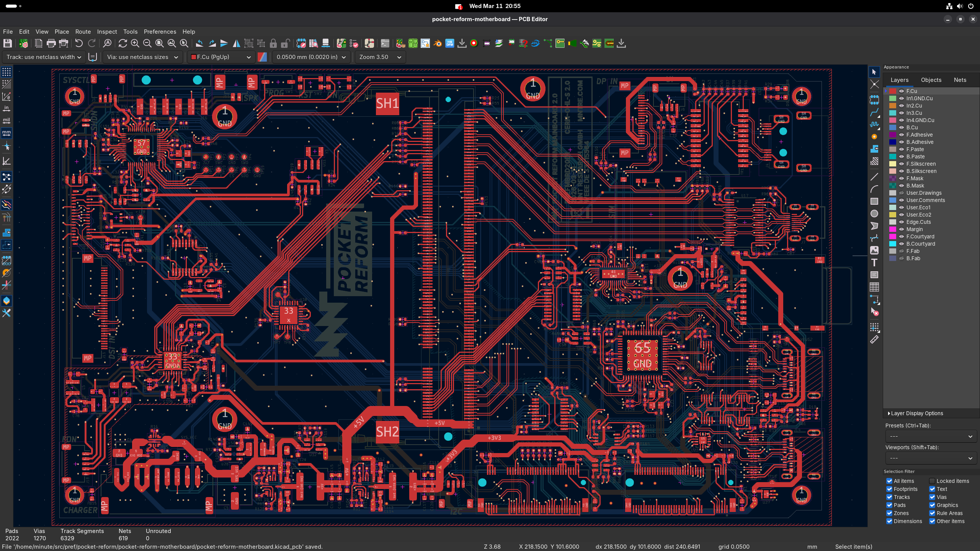Screen dimensions: 980x551
Task: Open the grid size dropdown
Action: (x=311, y=57)
